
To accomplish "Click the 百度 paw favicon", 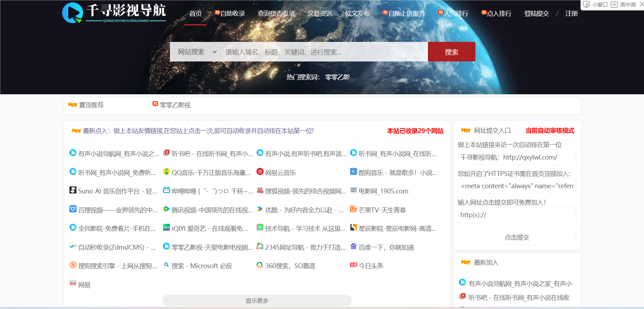I will (354, 247).
